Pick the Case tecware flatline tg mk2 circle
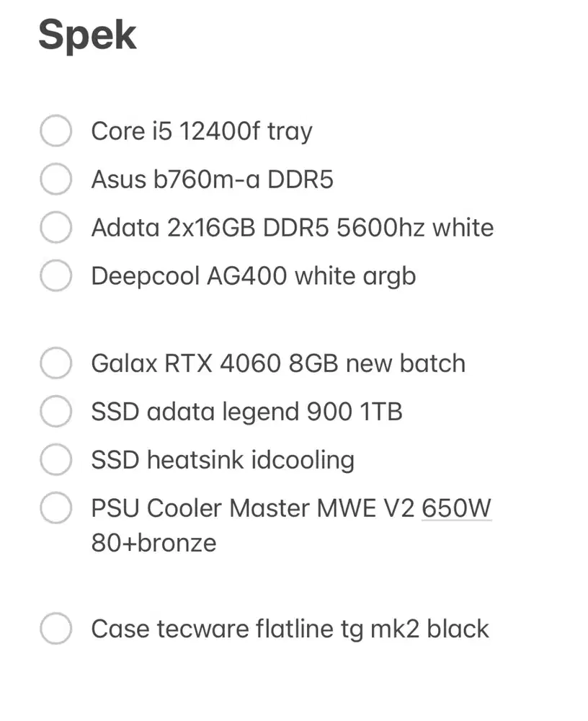Screen dimensions: 588x721 pyautogui.click(x=55, y=629)
